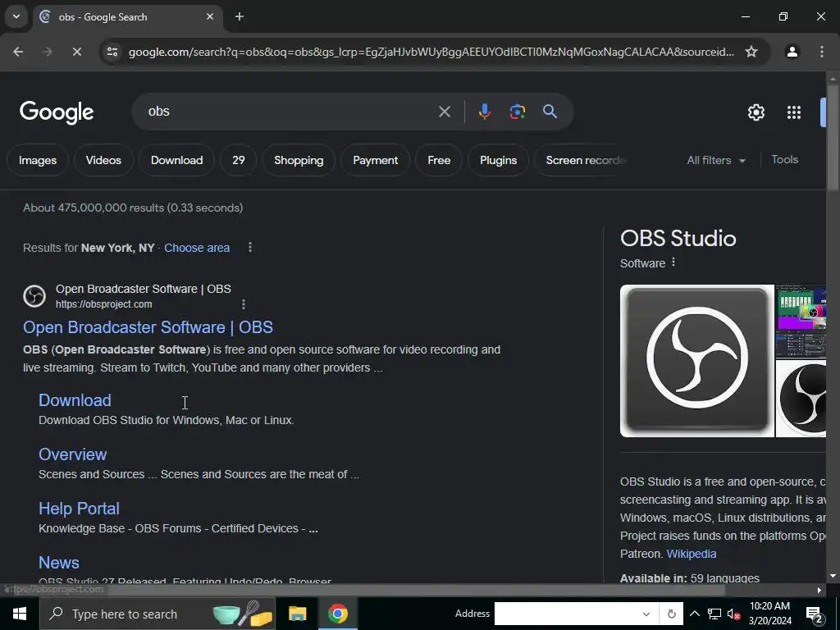Select the Free filter chip
840x630 pixels.
pyautogui.click(x=439, y=160)
